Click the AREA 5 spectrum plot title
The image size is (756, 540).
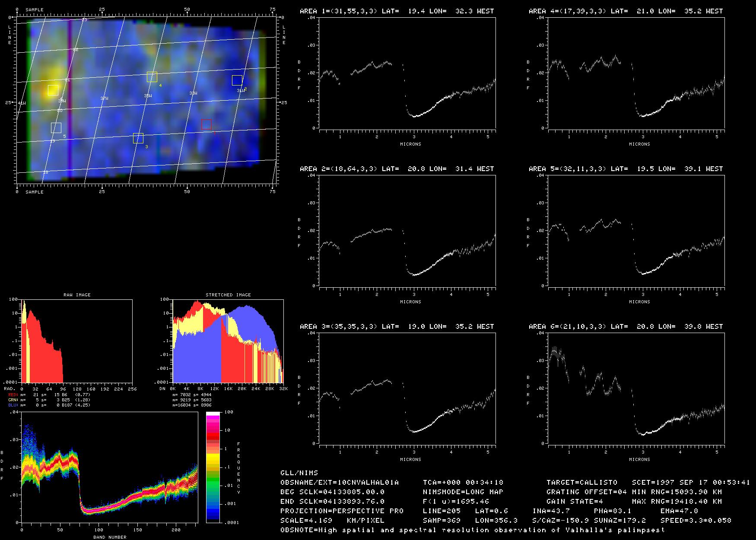click(626, 168)
